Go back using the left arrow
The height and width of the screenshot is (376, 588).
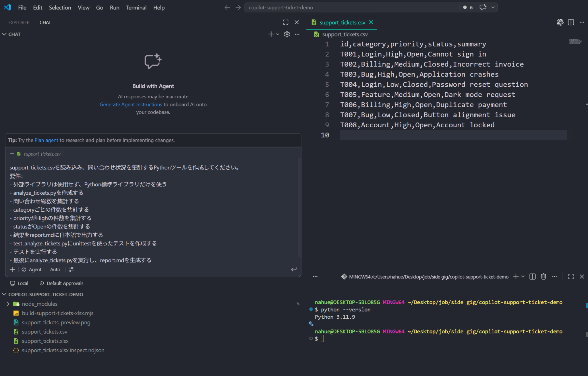tap(227, 8)
